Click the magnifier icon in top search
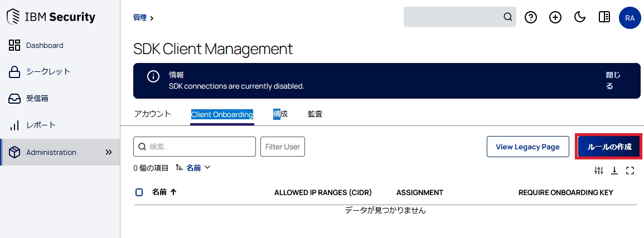This screenshot has height=238, width=644. click(508, 17)
